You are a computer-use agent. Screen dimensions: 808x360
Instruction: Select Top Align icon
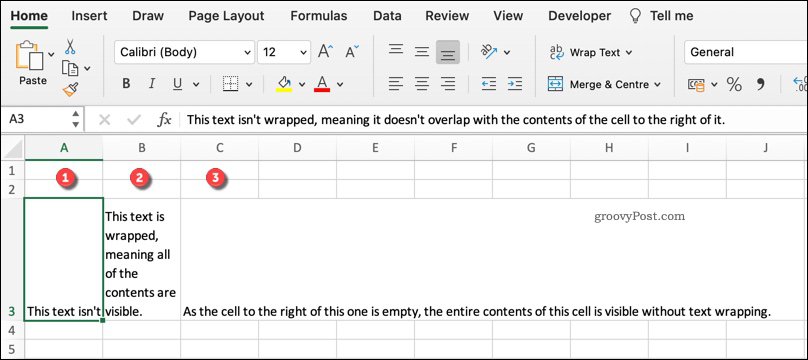[x=396, y=51]
